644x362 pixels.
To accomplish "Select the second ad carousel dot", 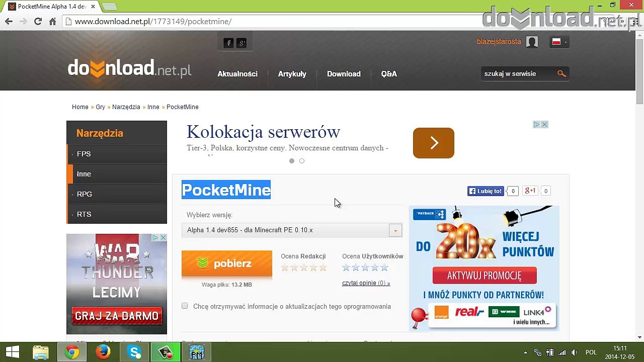I will point(302,161).
